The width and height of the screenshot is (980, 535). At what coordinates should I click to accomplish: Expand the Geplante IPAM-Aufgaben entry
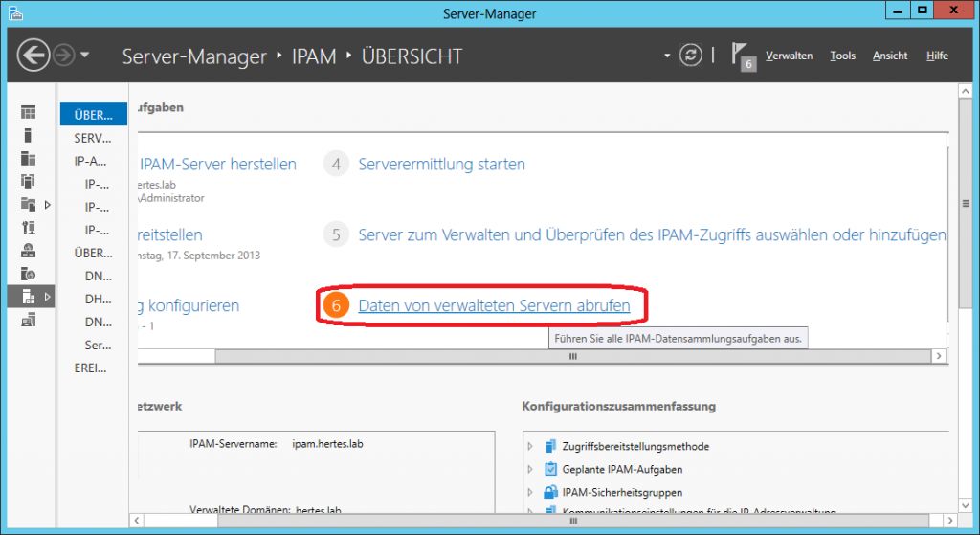pyautogui.click(x=531, y=469)
